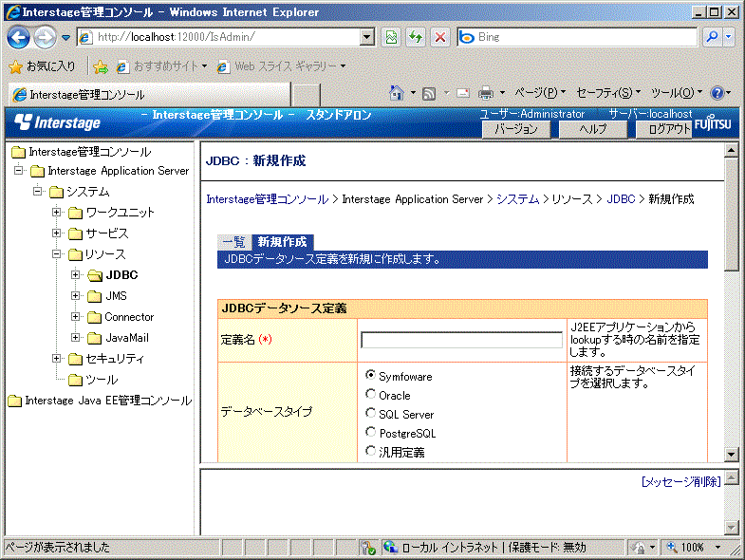This screenshot has width=745, height=560.
Task: Select the 新規作成 tab
Action: pyautogui.click(x=282, y=242)
